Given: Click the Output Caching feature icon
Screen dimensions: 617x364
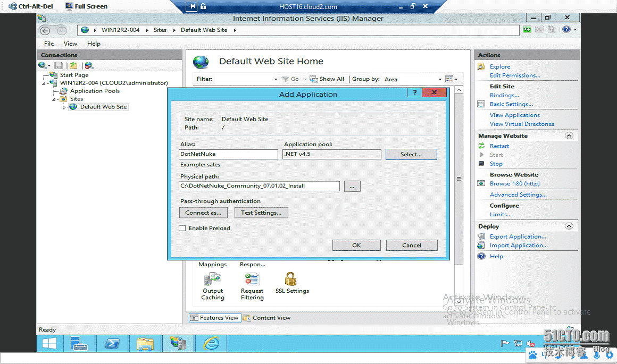Looking at the screenshot, I should (212, 279).
